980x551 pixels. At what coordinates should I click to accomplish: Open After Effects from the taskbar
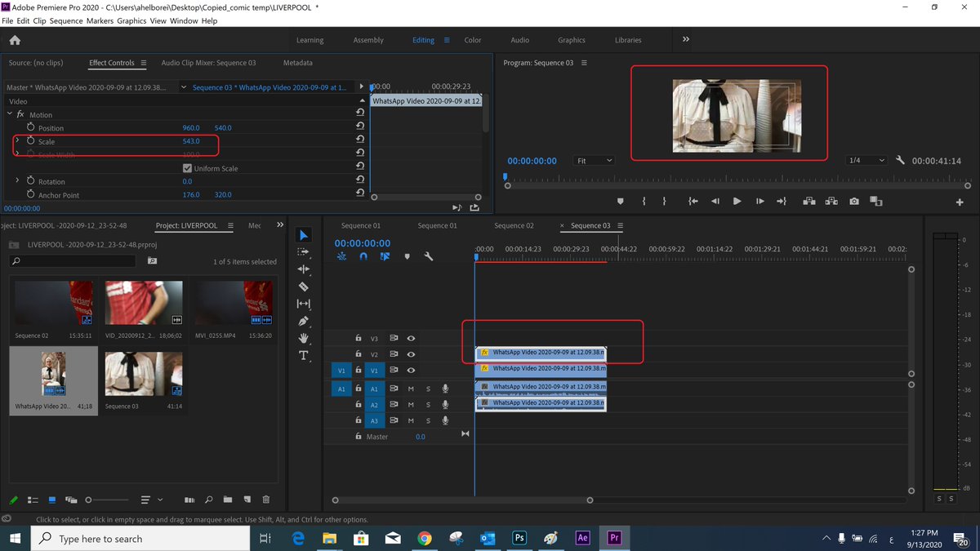pos(582,538)
